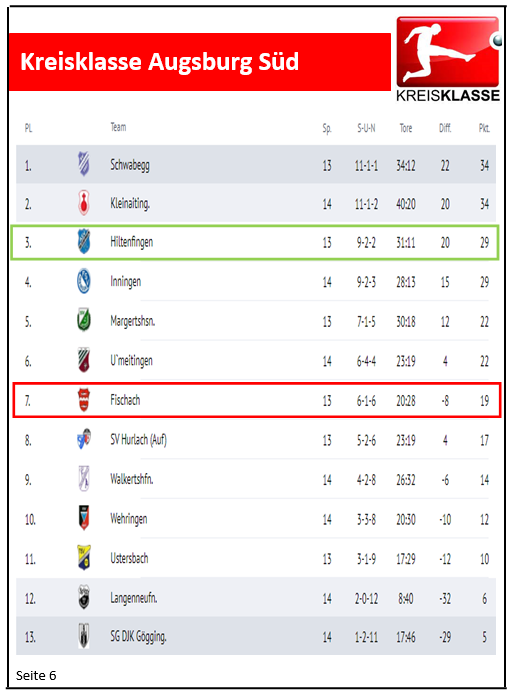Click the Kreisklasse logo with the kicking player
The height and width of the screenshot is (694, 519).
[448, 59]
